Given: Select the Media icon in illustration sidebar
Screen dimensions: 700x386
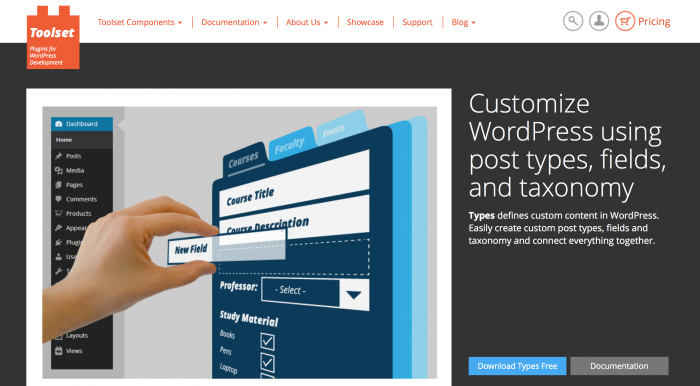Looking at the screenshot, I should [x=58, y=170].
